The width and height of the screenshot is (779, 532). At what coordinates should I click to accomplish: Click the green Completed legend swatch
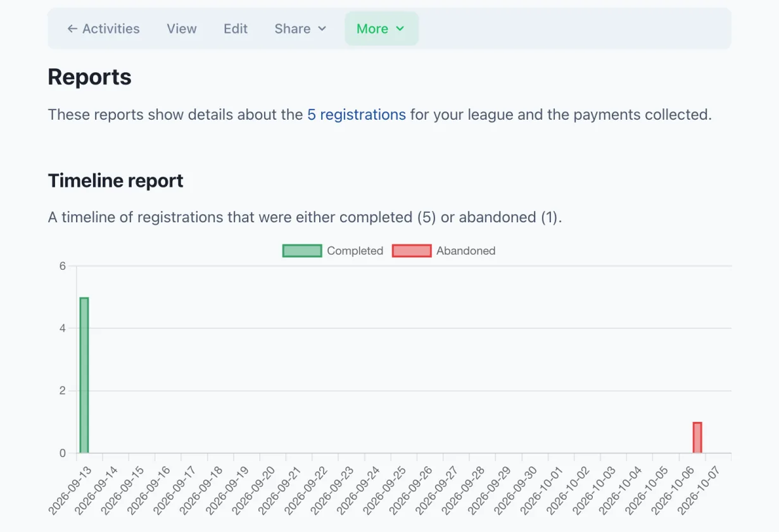302,251
